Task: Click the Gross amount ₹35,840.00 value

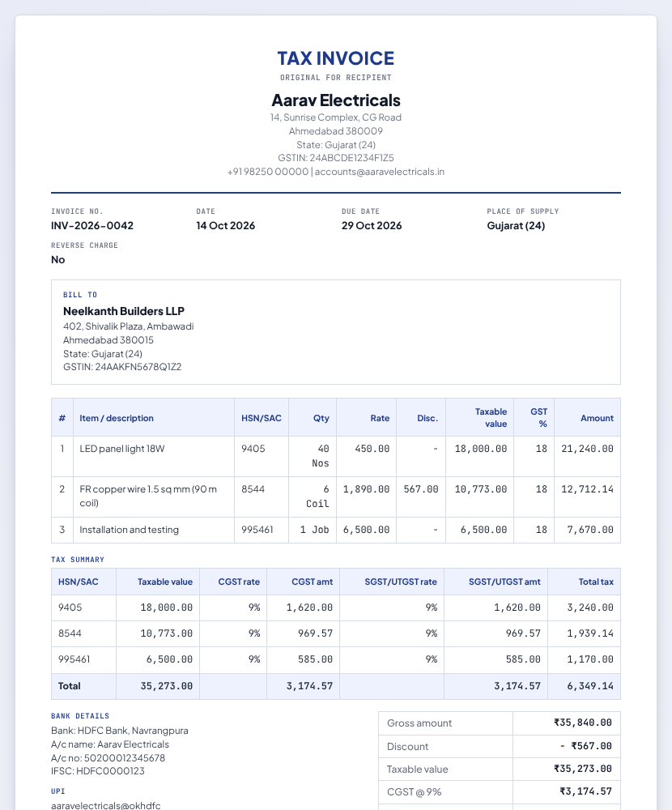Action: pyautogui.click(x=583, y=723)
